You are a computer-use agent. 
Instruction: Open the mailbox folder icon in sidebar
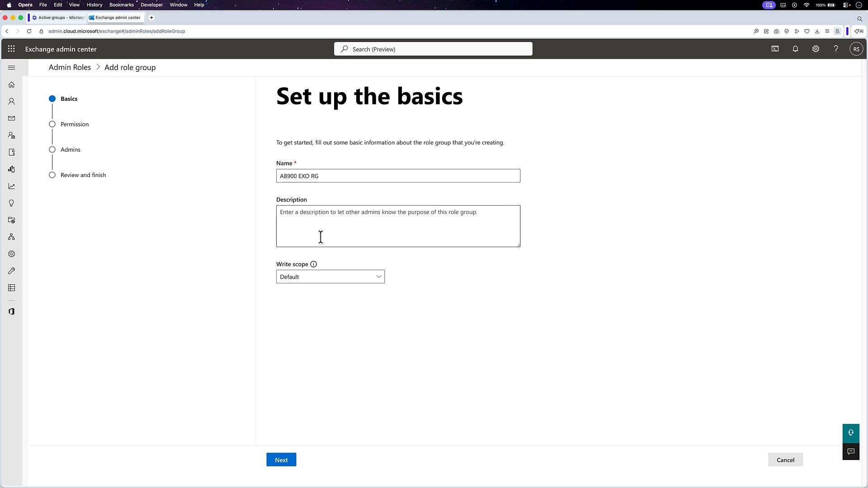tap(12, 220)
